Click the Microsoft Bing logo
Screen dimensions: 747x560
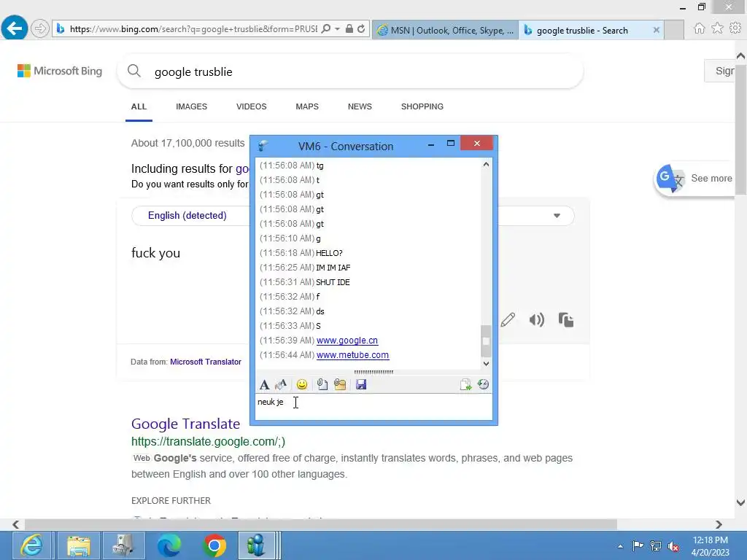[x=60, y=71]
